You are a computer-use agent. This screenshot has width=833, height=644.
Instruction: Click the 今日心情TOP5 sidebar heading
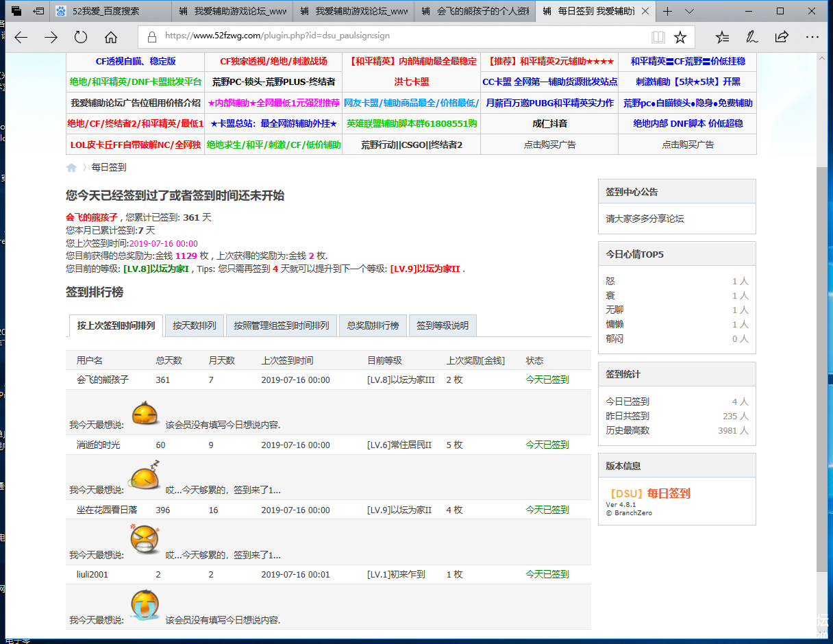[634, 254]
